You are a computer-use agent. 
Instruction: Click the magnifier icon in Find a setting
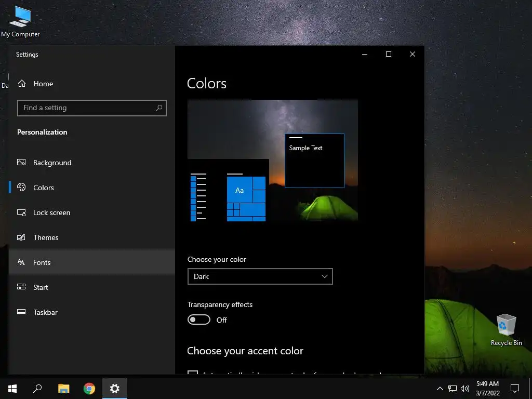[159, 108]
